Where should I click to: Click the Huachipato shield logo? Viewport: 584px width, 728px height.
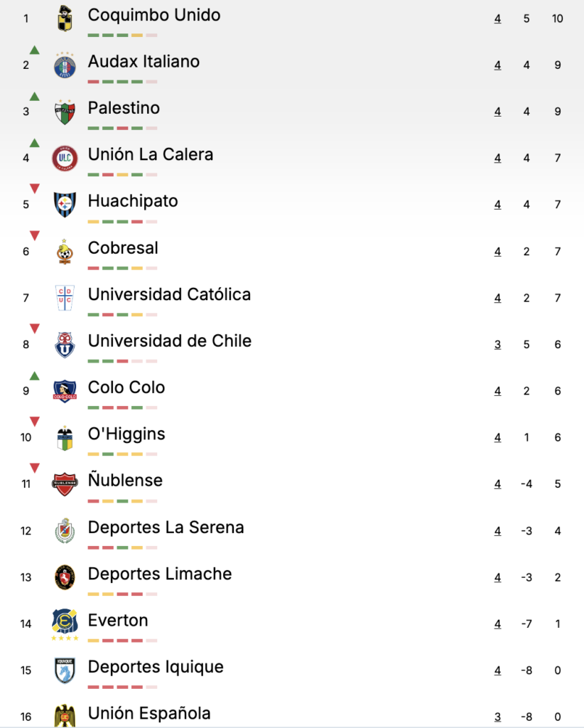click(65, 205)
